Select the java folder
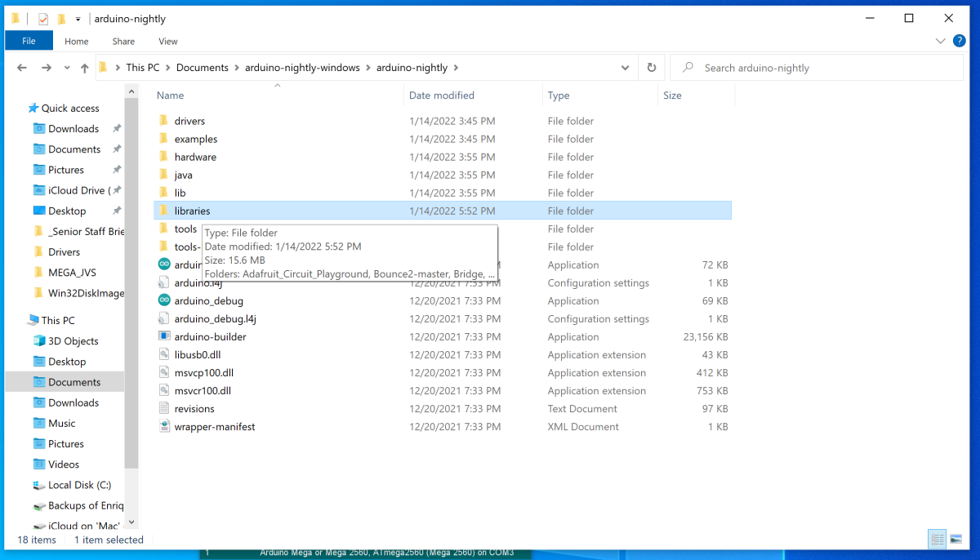Viewport: 980px width, 560px height. [x=442, y=175]
